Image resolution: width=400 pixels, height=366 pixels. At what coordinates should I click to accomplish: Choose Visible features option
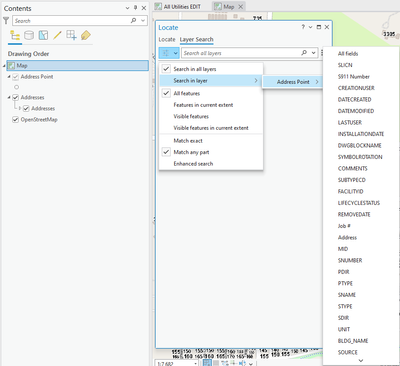[211, 116]
